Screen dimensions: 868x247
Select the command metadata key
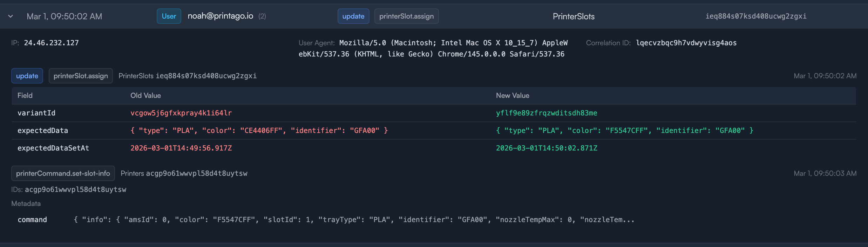tap(32, 220)
